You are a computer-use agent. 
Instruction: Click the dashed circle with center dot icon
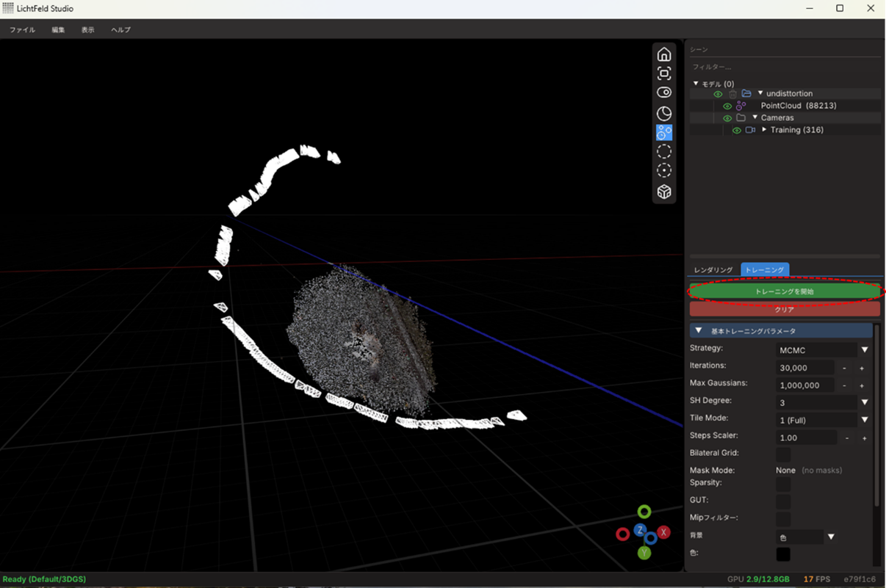click(x=664, y=170)
